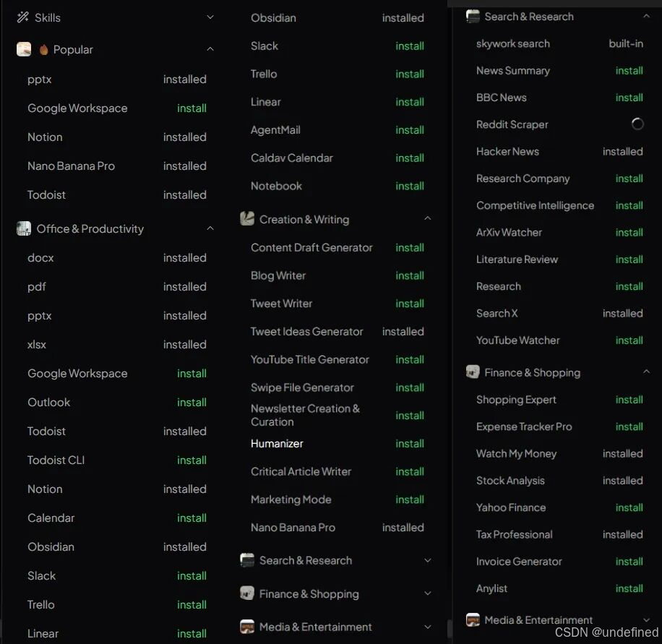The image size is (662, 644).
Task: Install the Notebook skill
Action: click(x=410, y=186)
